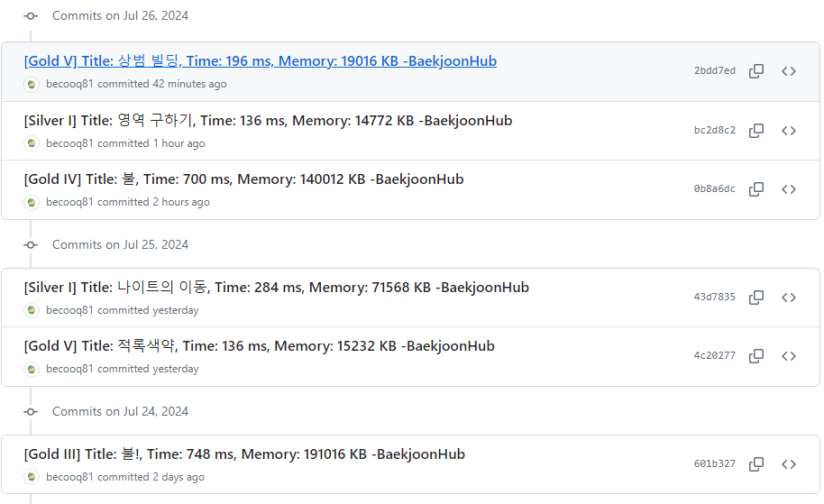Copy full SHA for commit 2bdd7ed
Screen dimensions: 824x504
pyautogui.click(x=756, y=71)
